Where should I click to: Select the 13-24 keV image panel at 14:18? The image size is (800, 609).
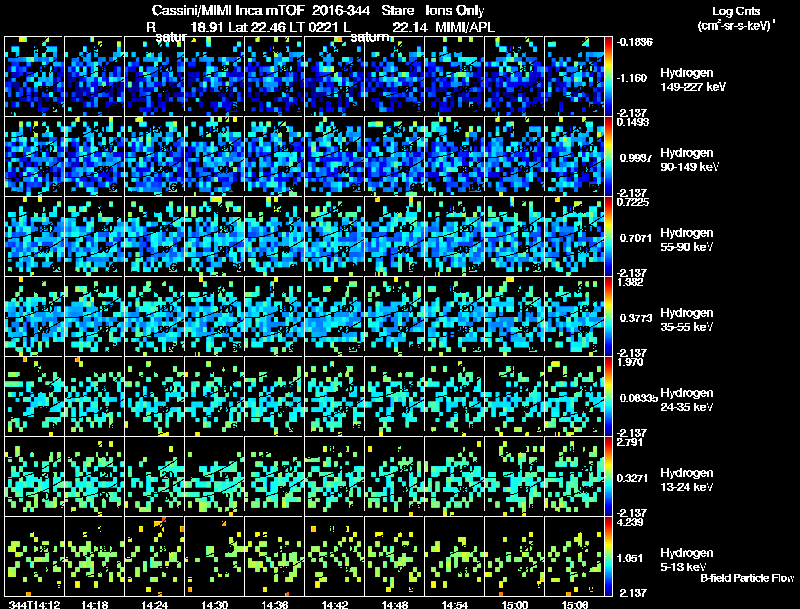[x=94, y=476]
